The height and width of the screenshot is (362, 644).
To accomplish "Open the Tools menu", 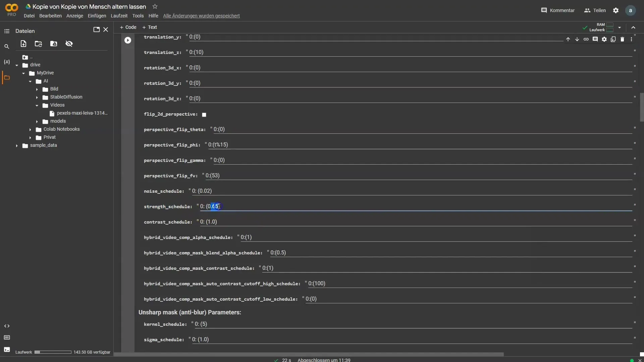I will coord(138,16).
